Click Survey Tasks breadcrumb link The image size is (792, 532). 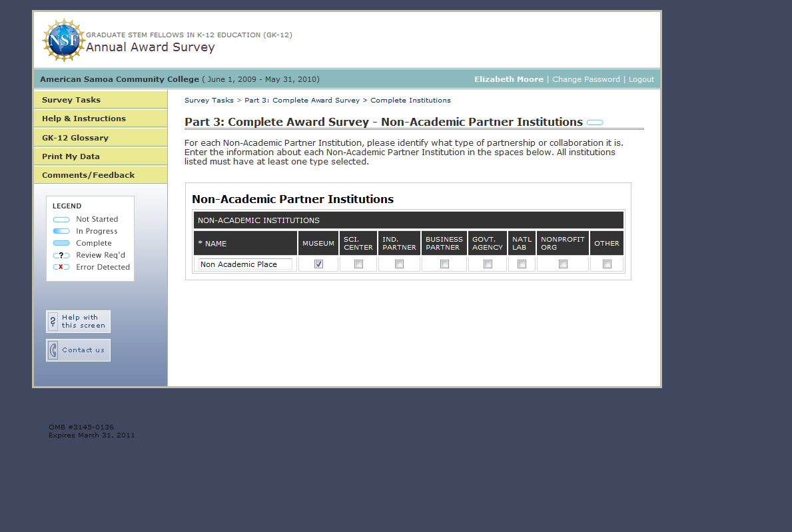tap(209, 101)
